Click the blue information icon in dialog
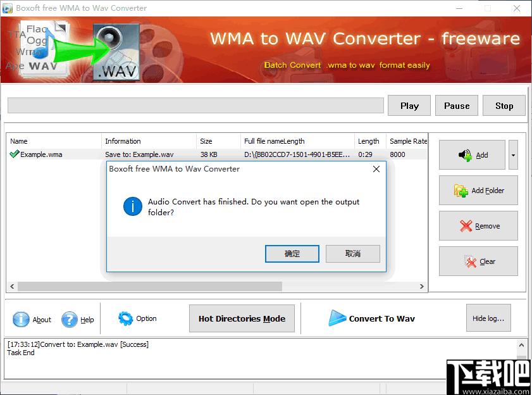Screen dimensions: 532x395 tap(133, 206)
